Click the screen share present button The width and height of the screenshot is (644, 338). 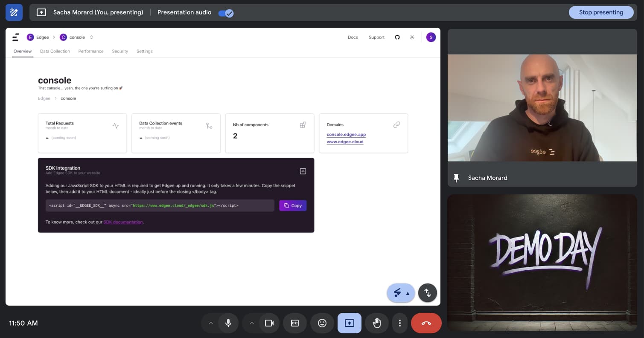click(x=349, y=323)
